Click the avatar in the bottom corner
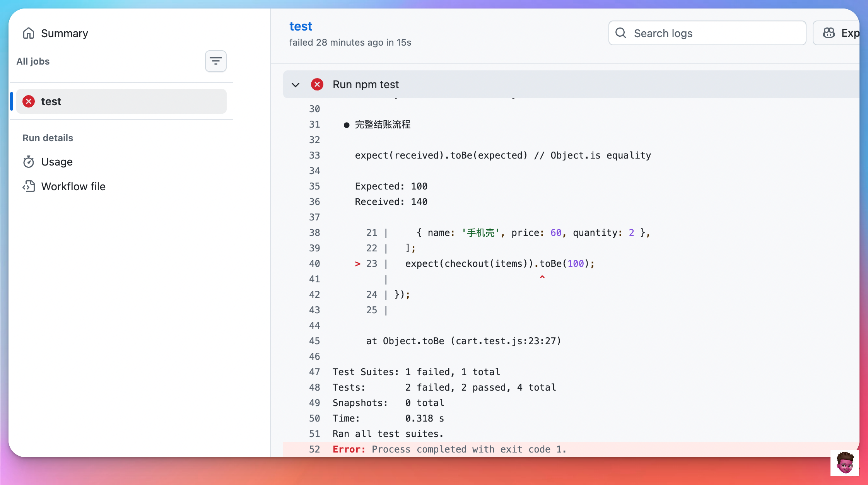 coord(844,463)
